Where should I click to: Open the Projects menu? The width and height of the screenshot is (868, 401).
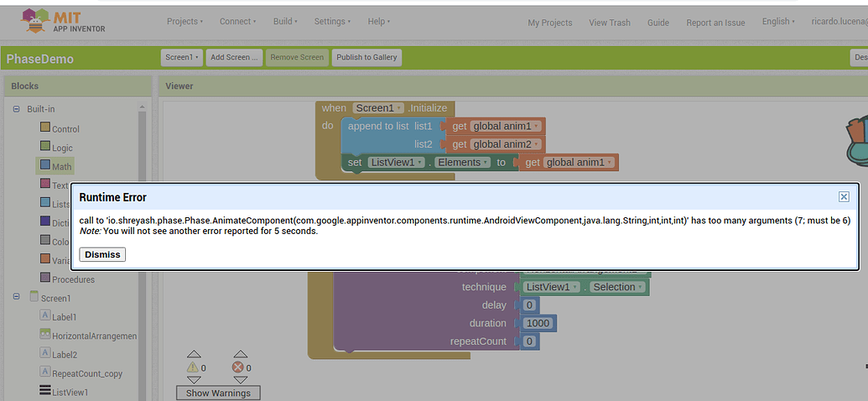click(185, 22)
